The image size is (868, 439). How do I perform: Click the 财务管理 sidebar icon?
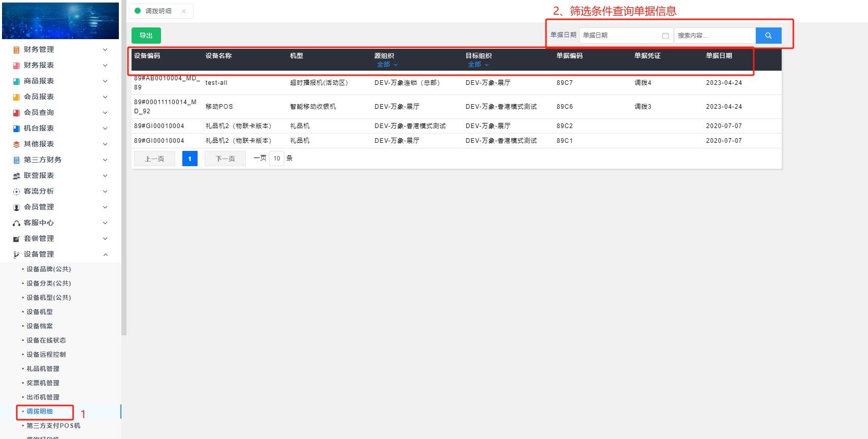pyautogui.click(x=16, y=50)
